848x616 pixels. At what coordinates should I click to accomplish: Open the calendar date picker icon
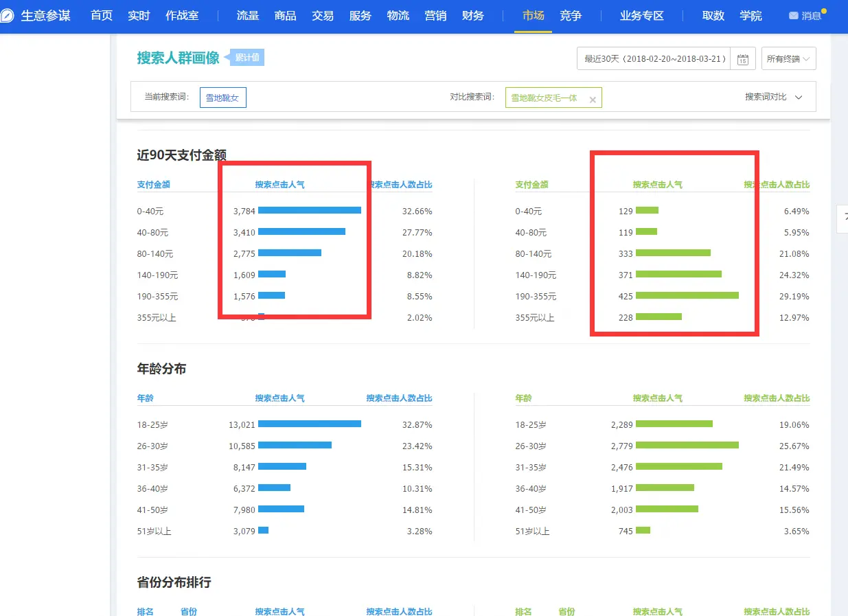(742, 59)
